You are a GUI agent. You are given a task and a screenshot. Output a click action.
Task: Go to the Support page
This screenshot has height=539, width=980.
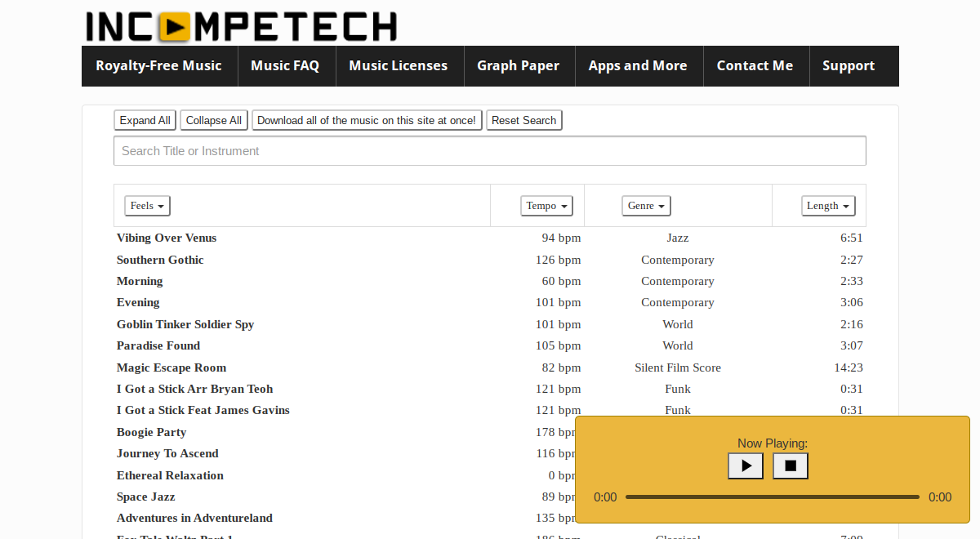[849, 66]
